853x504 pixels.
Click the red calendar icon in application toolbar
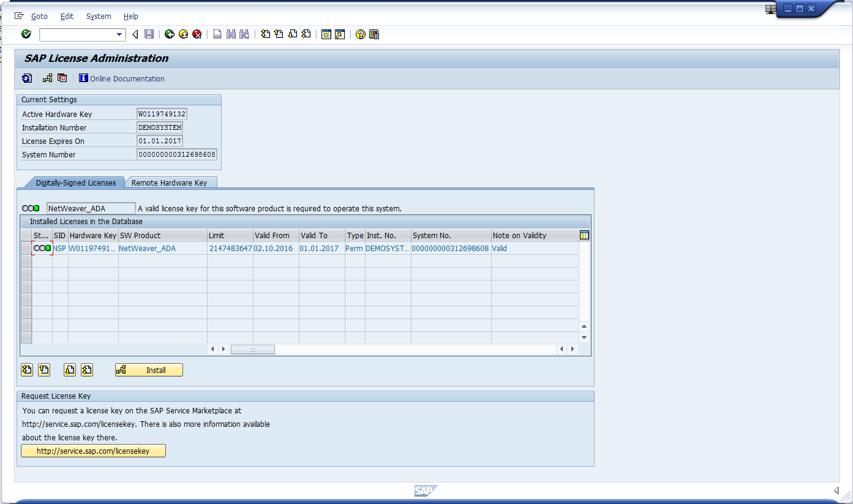coord(62,78)
